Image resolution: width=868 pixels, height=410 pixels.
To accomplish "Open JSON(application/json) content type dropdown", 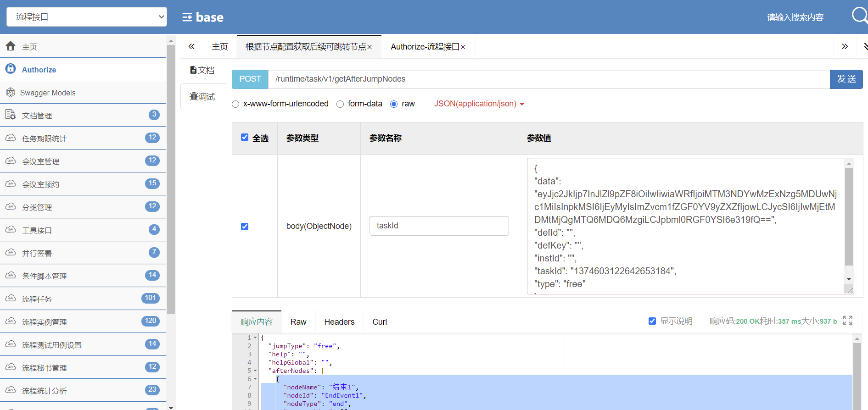I will coord(479,104).
